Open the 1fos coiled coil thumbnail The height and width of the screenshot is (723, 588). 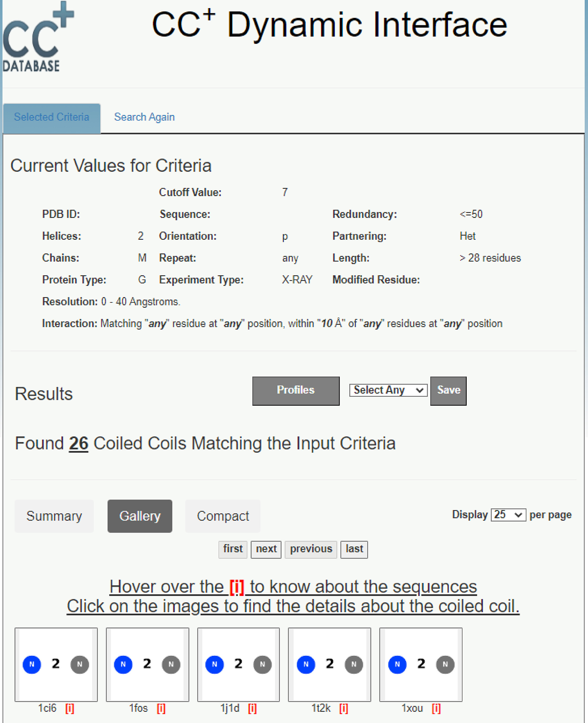(x=147, y=664)
